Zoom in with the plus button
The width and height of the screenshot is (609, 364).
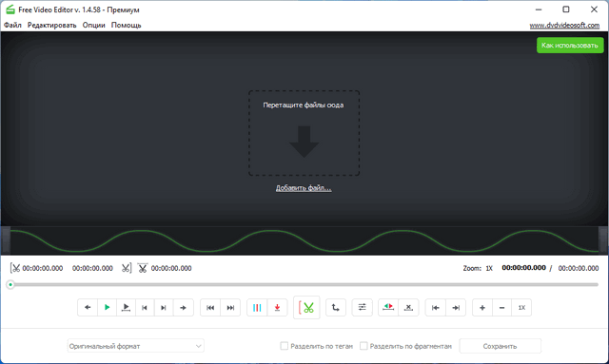[x=482, y=307]
